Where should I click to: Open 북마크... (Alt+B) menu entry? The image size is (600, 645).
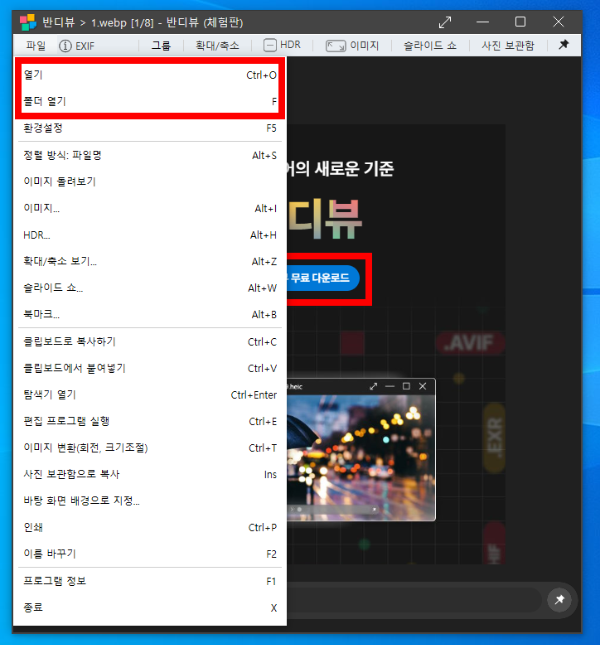coord(150,314)
